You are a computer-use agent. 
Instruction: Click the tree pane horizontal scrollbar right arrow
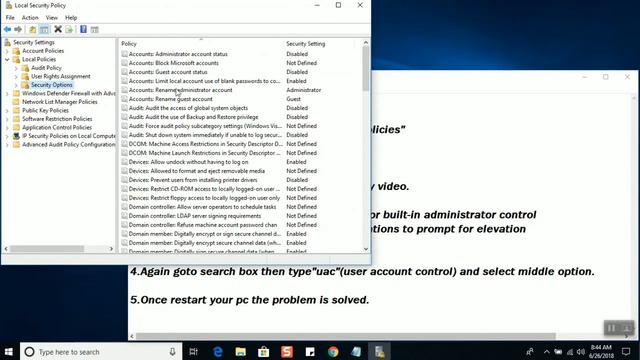[x=111, y=249]
